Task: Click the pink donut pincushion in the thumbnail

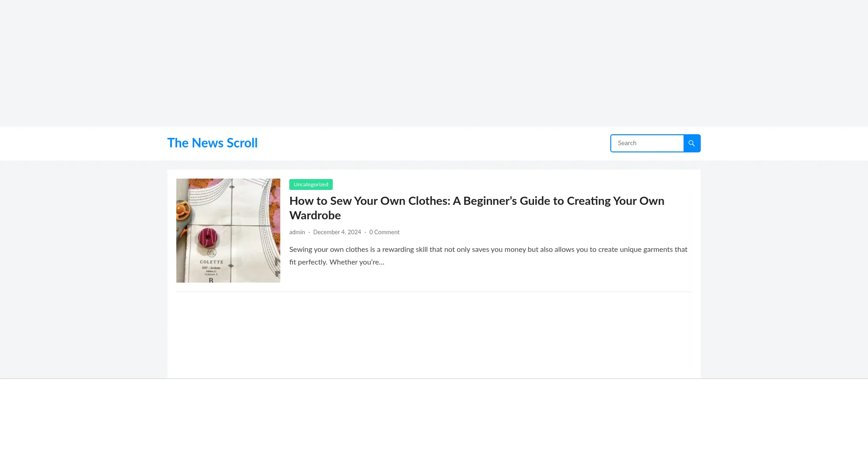Action: coord(208,237)
